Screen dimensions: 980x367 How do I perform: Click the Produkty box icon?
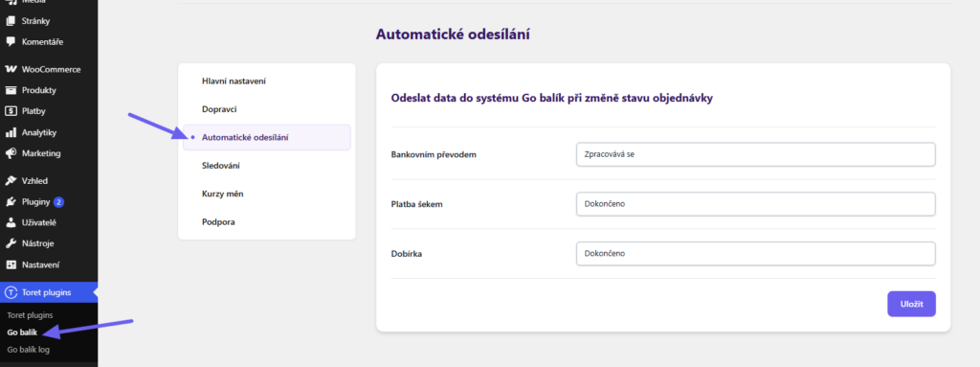[10, 90]
